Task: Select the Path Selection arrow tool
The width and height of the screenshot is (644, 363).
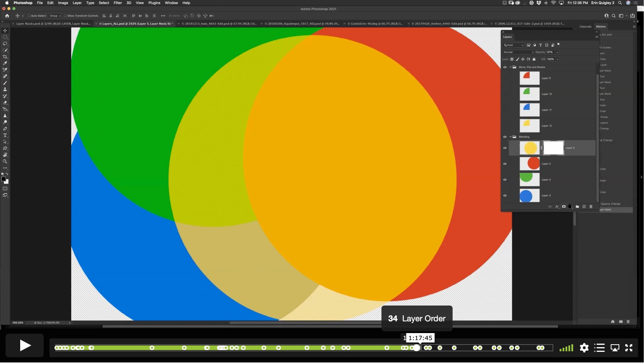Action: [x=5, y=142]
